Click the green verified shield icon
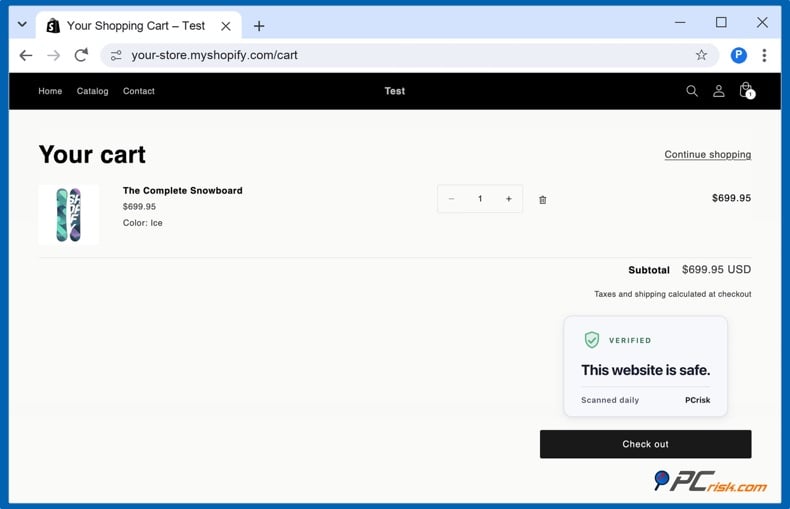Screen dimensions: 790x509 pyautogui.click(x=592, y=340)
